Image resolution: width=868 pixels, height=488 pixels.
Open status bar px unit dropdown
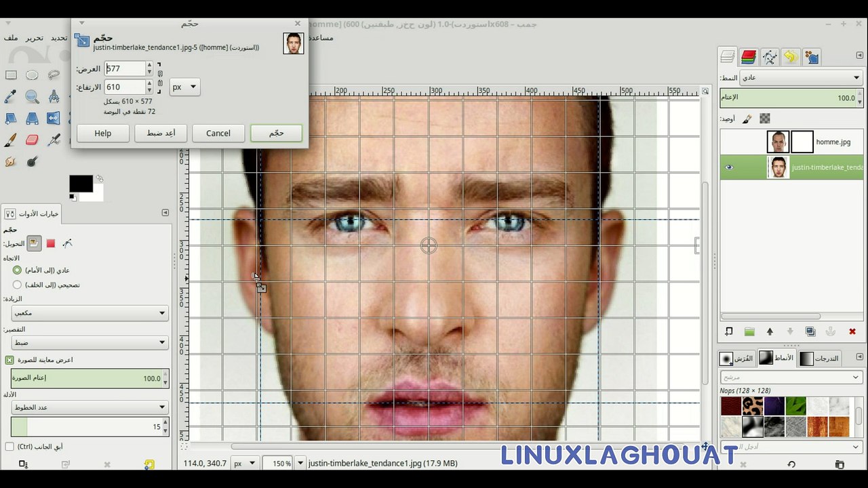[245, 464]
